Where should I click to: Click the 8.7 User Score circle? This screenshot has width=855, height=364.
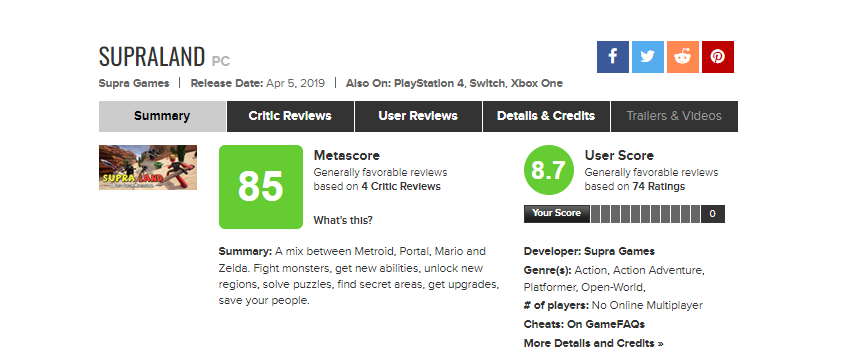[549, 171]
